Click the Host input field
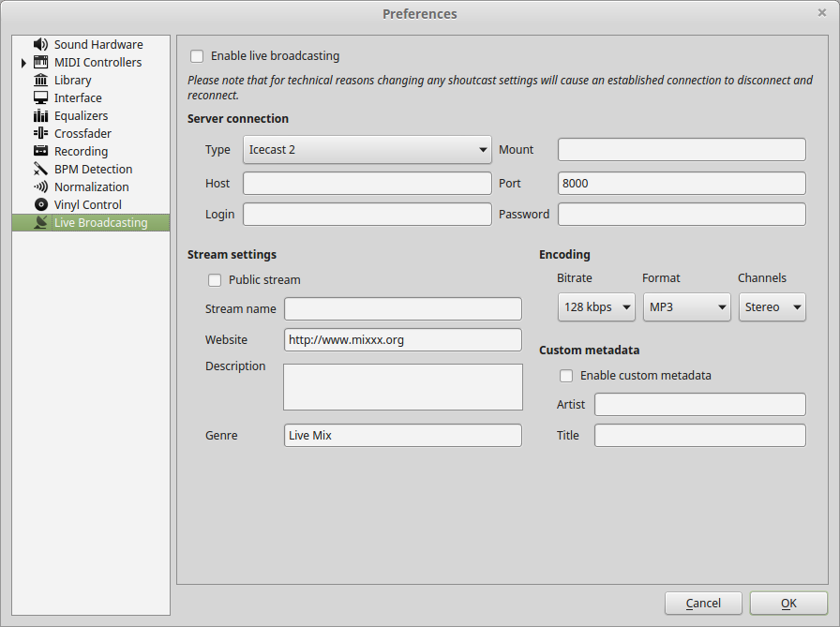The image size is (840, 627). pyautogui.click(x=367, y=183)
